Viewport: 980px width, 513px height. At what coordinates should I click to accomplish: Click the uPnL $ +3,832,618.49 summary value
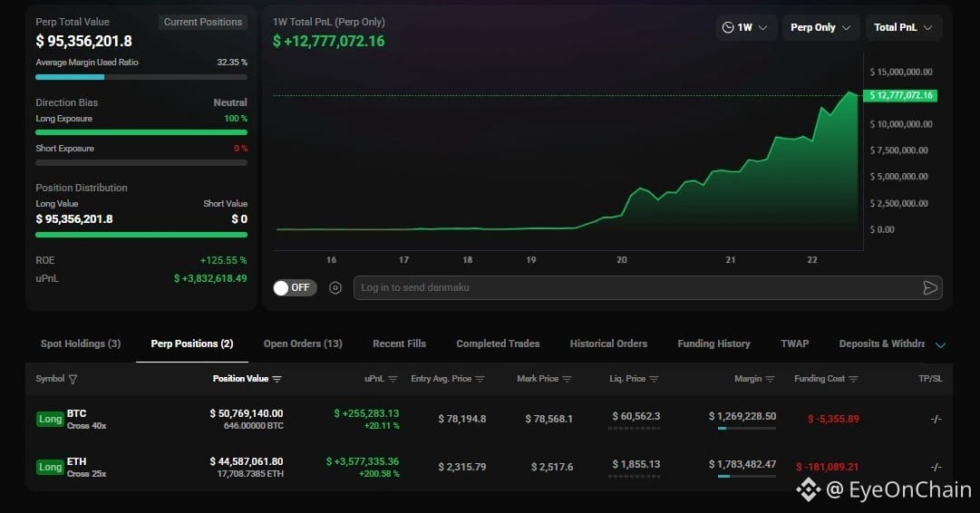pos(210,278)
